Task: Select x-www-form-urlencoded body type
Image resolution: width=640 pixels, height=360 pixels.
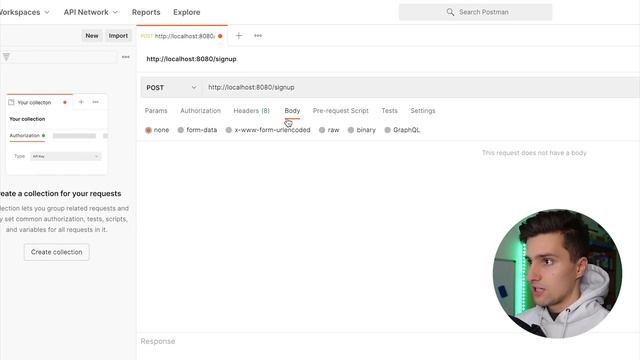Action: click(x=268, y=130)
